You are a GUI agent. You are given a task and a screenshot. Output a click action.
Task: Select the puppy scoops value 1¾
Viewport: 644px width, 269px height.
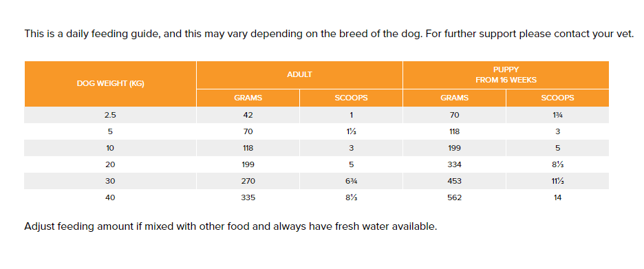pyautogui.click(x=557, y=116)
